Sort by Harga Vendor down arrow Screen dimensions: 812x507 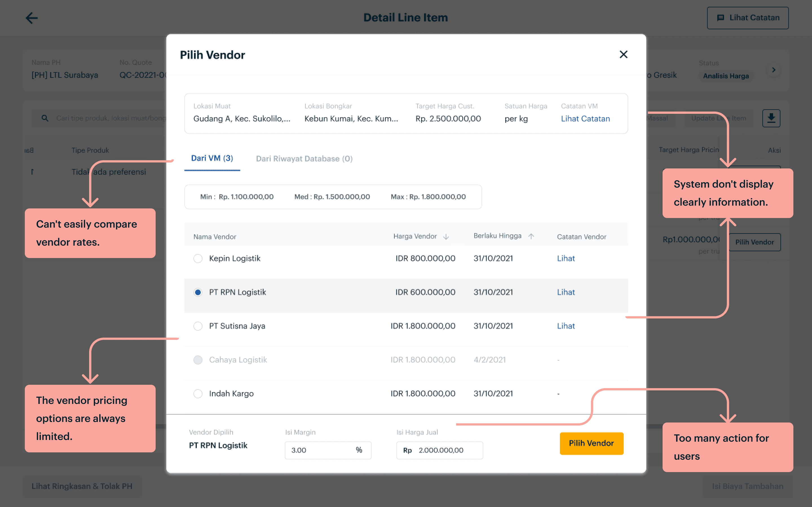click(x=446, y=237)
